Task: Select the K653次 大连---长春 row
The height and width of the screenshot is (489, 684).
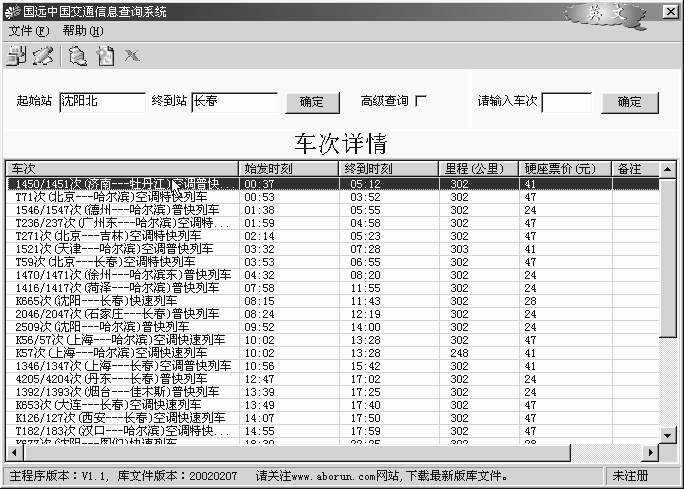Action: tap(332, 405)
